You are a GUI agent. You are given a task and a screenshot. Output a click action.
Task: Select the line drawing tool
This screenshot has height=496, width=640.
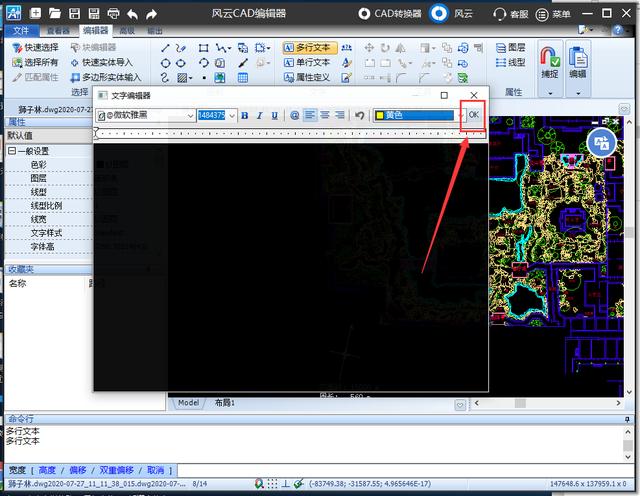pos(165,48)
